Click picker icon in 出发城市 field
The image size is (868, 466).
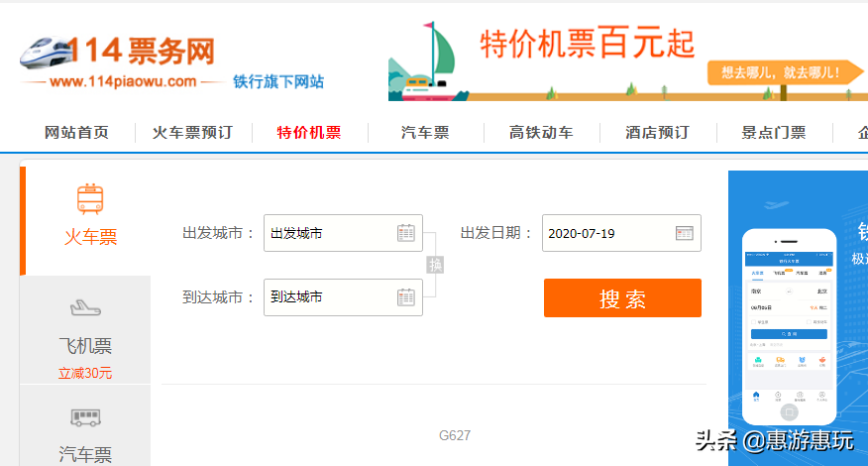(406, 233)
